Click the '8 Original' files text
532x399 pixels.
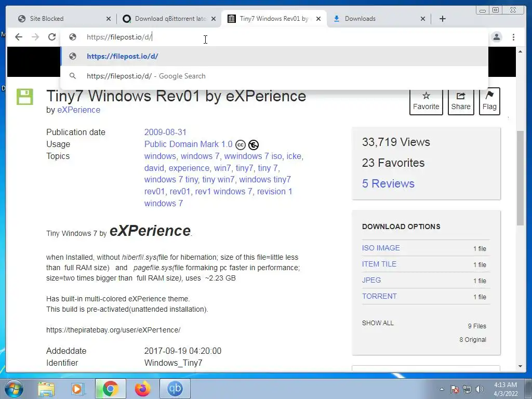tap(473, 340)
